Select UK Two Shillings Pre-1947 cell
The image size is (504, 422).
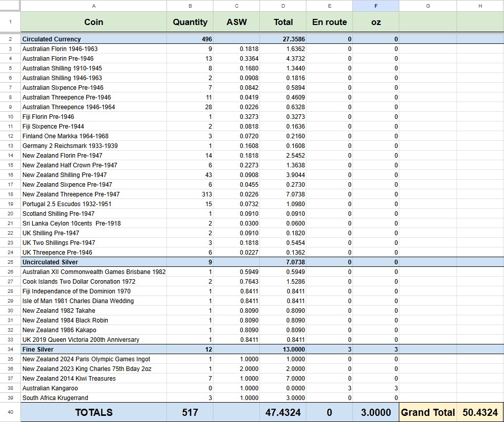[x=93, y=243]
